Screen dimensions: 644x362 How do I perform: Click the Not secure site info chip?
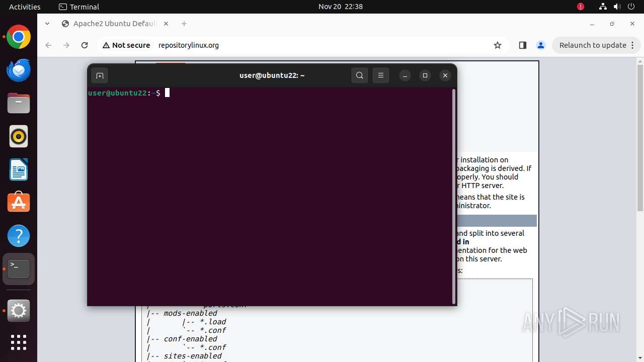click(126, 45)
